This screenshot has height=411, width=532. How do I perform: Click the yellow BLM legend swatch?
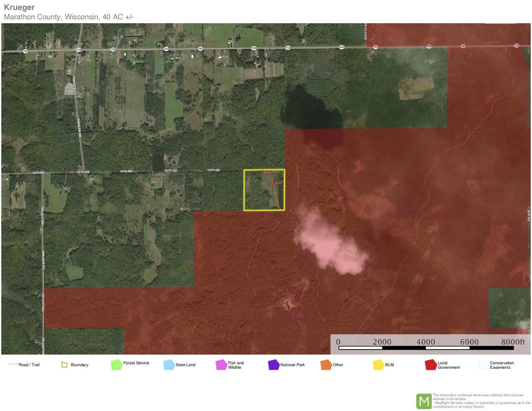point(378,365)
